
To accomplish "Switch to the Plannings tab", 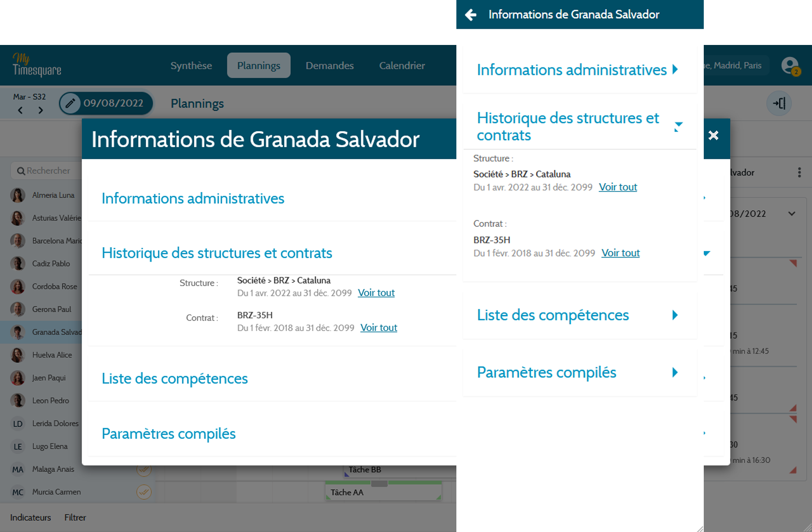I will tap(259, 66).
